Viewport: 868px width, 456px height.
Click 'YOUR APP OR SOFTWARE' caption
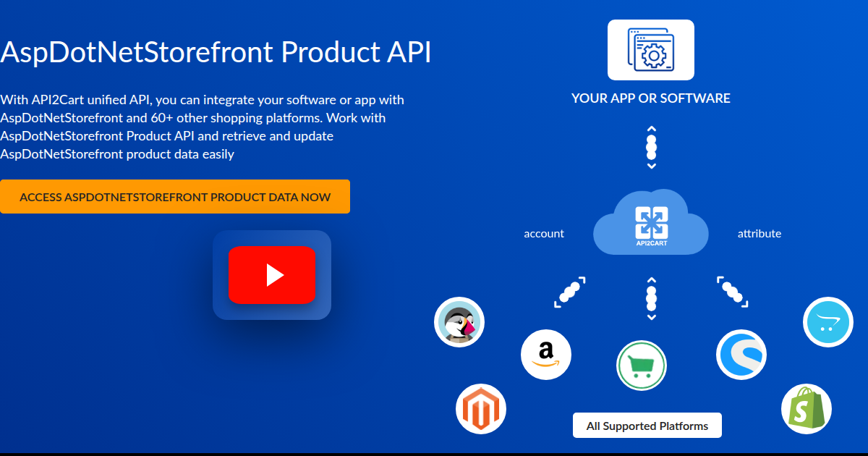coord(651,98)
